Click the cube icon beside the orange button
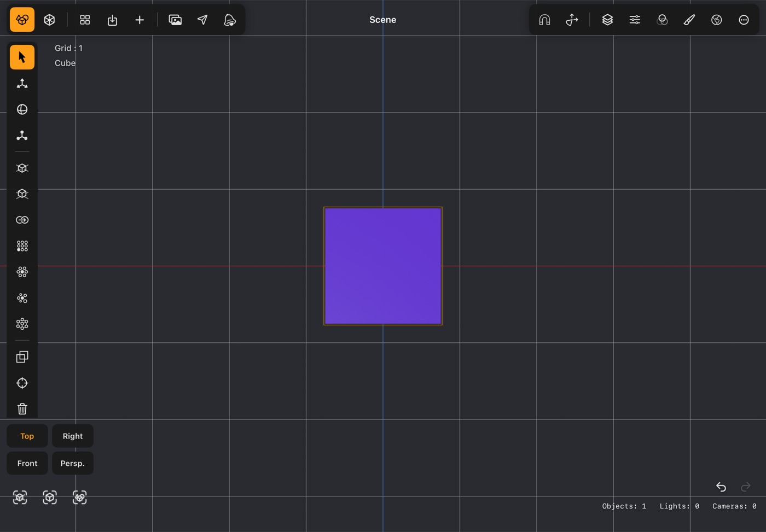 pos(49,20)
